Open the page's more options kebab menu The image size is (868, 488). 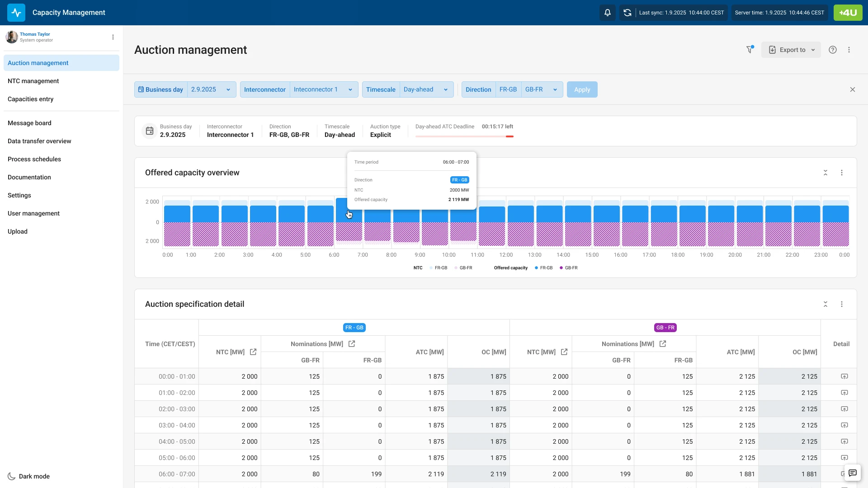click(849, 50)
